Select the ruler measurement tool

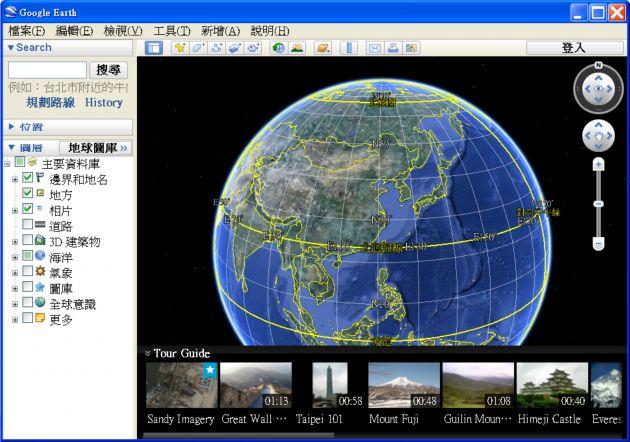[x=348, y=48]
